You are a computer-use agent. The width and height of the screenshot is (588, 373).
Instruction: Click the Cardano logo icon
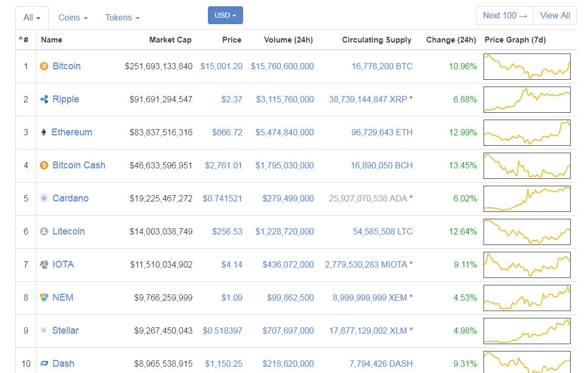click(x=44, y=198)
